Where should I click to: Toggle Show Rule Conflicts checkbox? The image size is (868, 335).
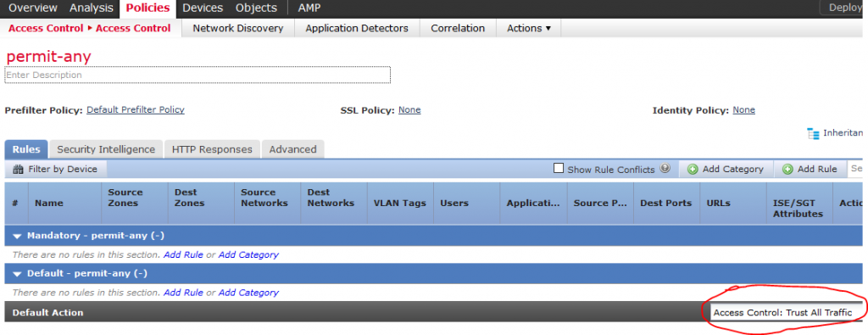[559, 168]
